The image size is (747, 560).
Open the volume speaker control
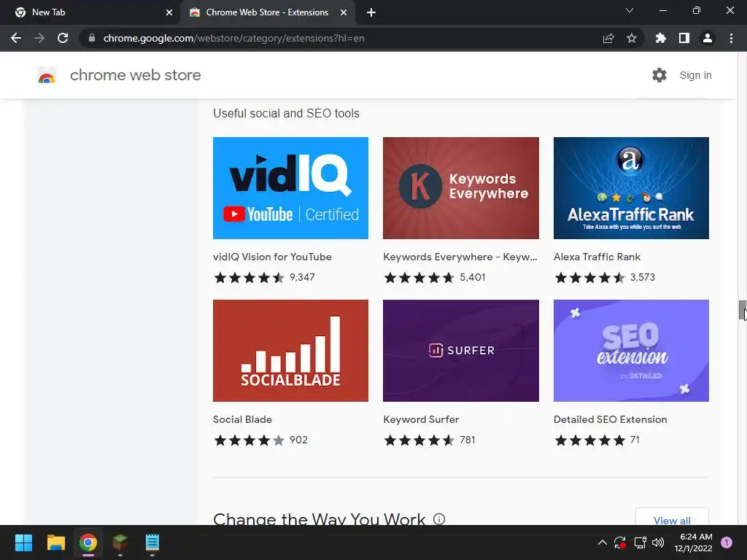[658, 542]
